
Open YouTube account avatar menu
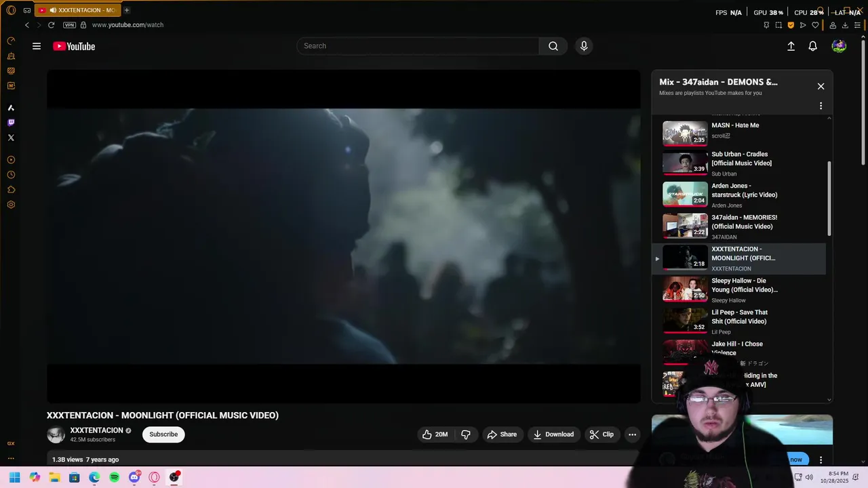(x=839, y=46)
